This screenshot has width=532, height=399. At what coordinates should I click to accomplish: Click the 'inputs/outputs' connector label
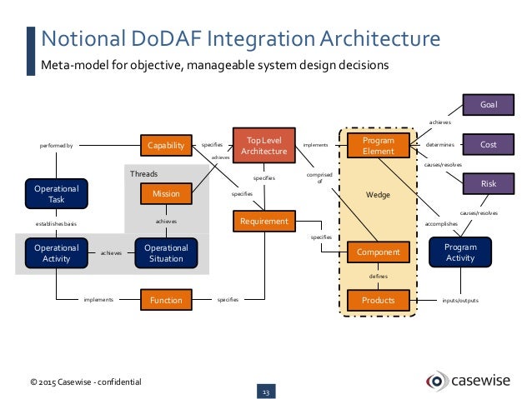pyautogui.click(x=460, y=301)
